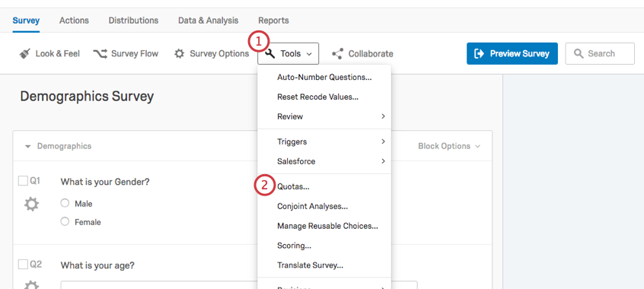The width and height of the screenshot is (644, 289).
Task: Go to the Reports tab
Action: [273, 21]
